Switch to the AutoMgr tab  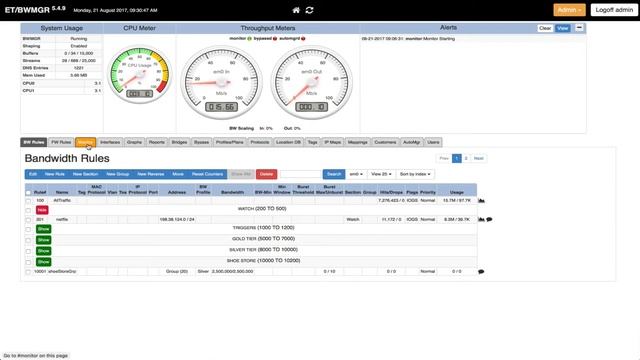411,142
